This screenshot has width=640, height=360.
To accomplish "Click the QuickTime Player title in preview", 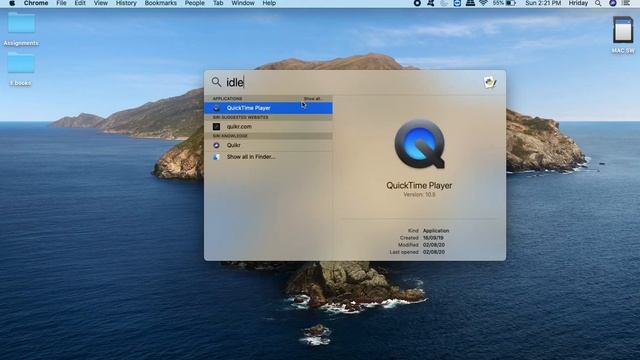I will (x=419, y=185).
